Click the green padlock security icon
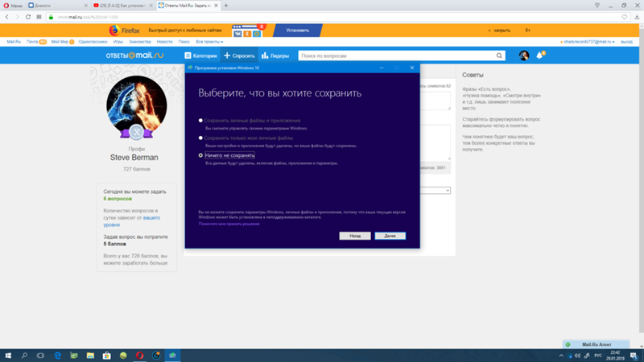644x362 pixels. point(51,17)
